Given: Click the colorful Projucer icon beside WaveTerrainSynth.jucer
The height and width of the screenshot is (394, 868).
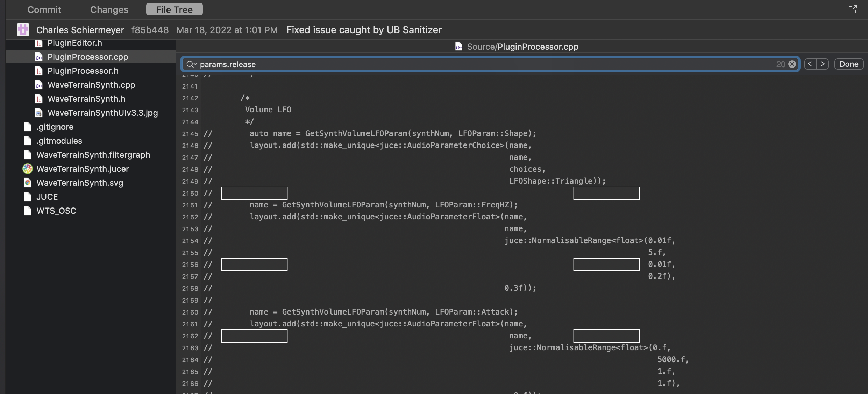Looking at the screenshot, I should (28, 169).
